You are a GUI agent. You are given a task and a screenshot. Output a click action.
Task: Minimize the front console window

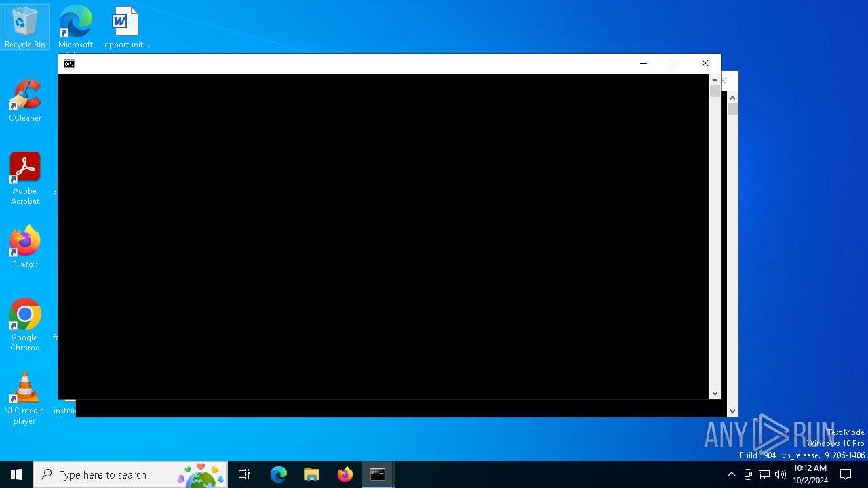click(644, 64)
